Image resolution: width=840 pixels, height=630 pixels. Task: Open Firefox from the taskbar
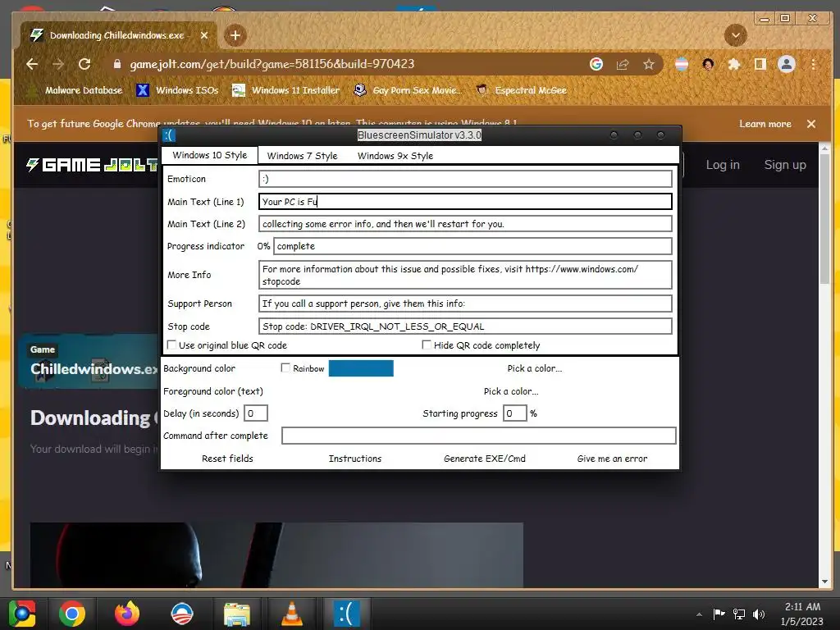tap(127, 614)
